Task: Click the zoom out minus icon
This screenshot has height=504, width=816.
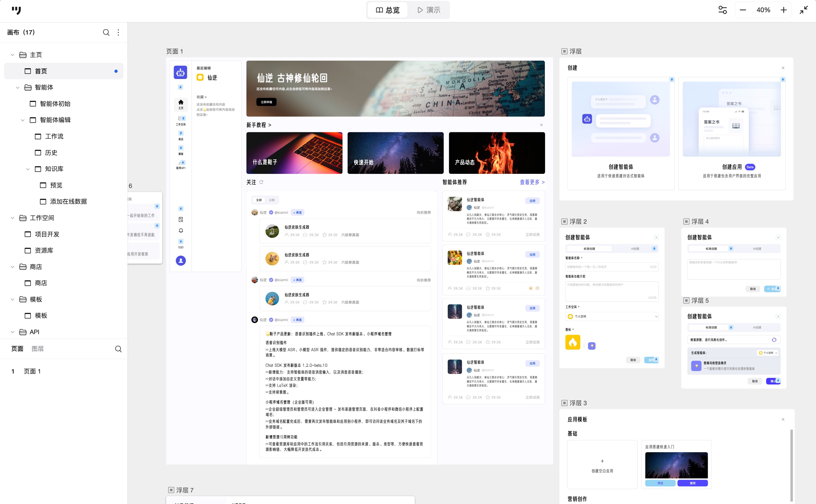Action: point(743,10)
